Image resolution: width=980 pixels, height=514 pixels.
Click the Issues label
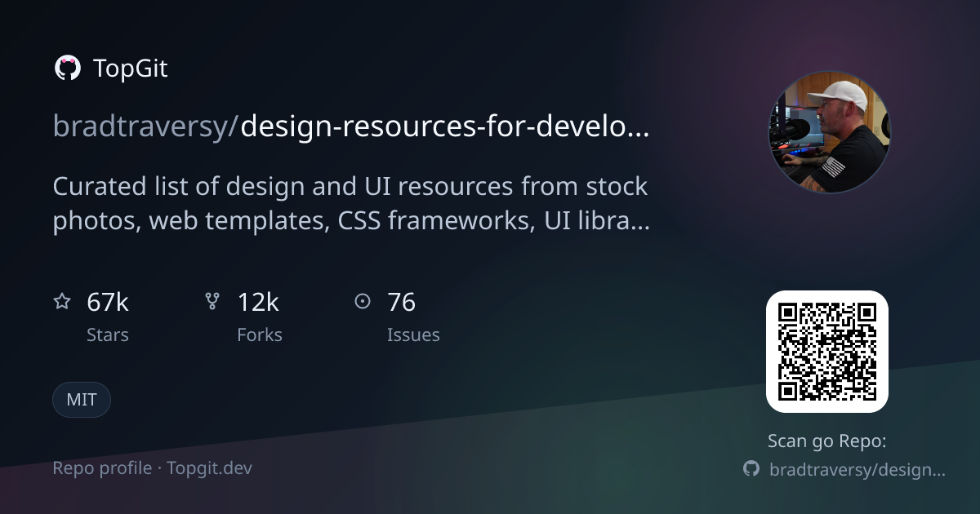coord(413,335)
